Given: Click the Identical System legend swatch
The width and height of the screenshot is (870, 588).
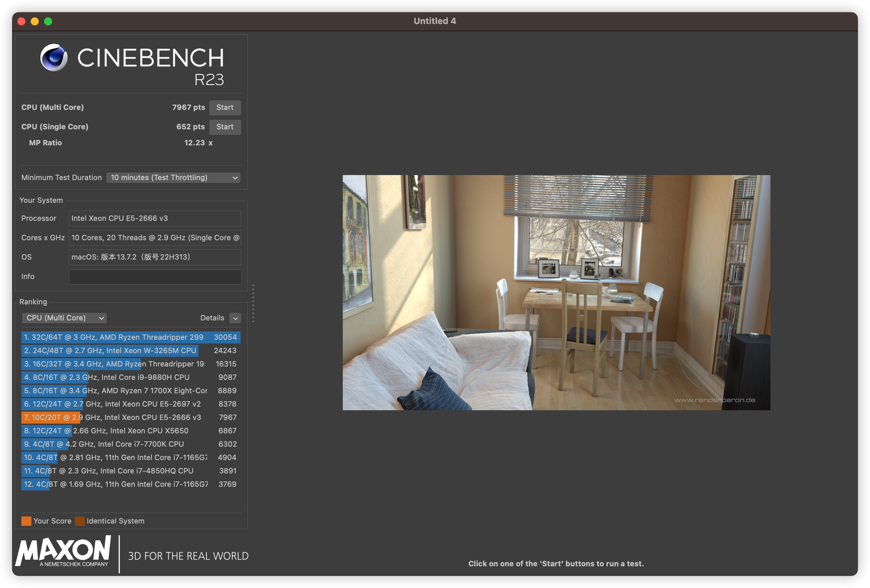Looking at the screenshot, I should [x=80, y=521].
